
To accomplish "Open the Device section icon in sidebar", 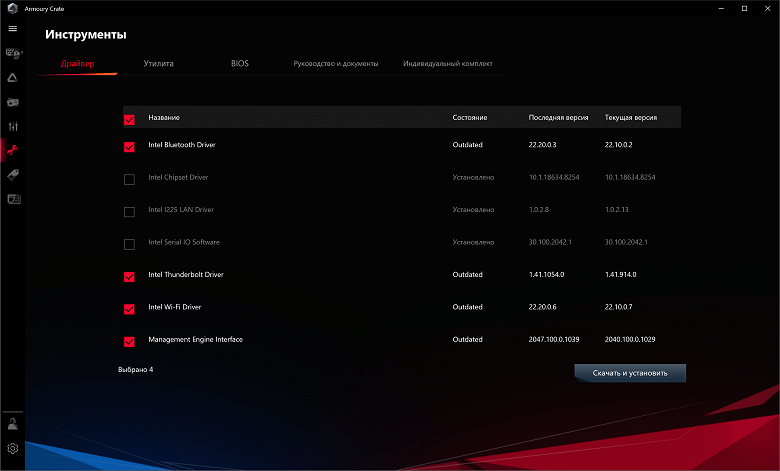I will pyautogui.click(x=13, y=53).
